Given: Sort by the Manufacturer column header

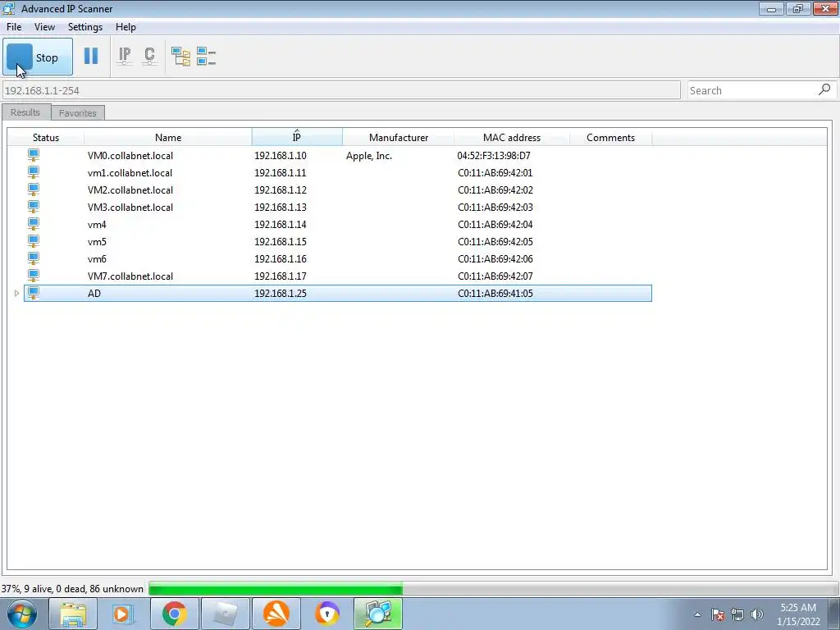Looking at the screenshot, I should pos(398,137).
